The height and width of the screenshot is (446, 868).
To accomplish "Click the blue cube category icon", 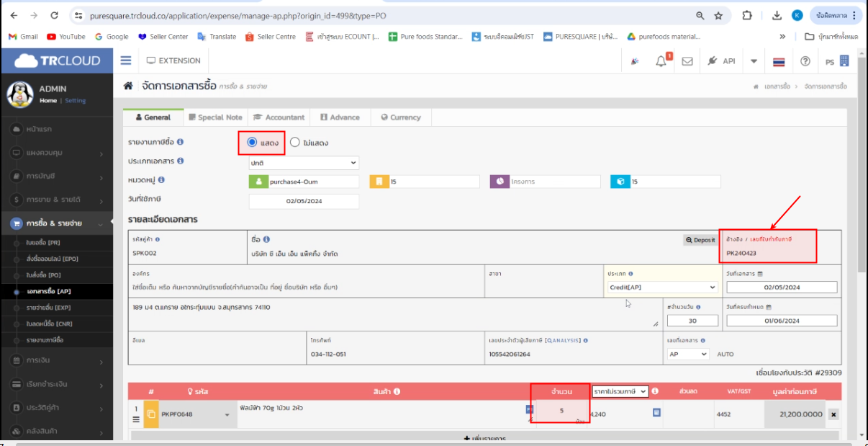I will 620,182.
